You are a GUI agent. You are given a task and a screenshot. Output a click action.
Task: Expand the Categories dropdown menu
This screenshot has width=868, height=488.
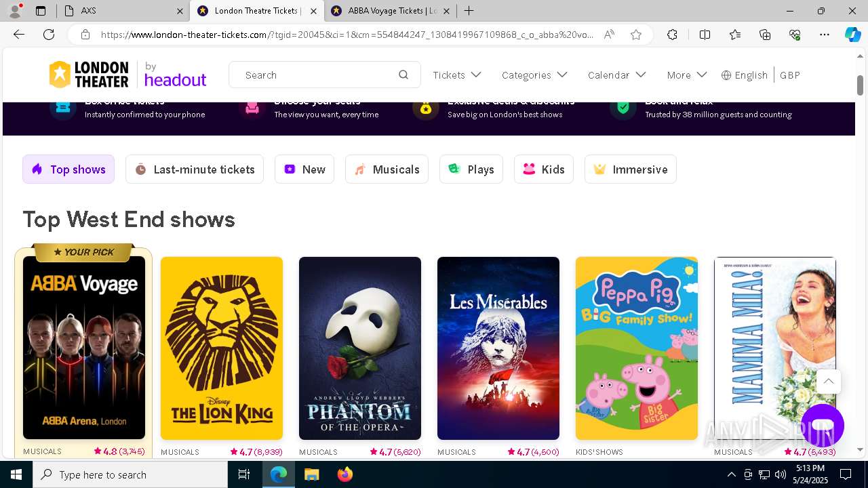534,75
